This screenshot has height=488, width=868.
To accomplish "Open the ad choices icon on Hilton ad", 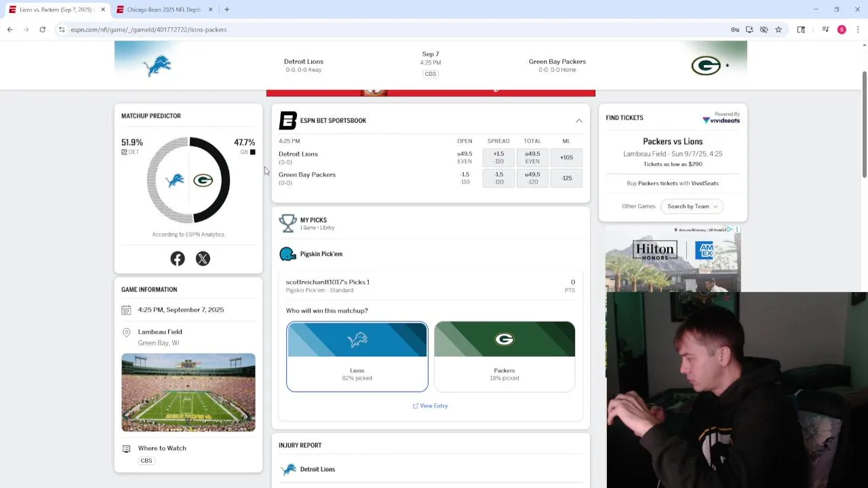I will point(731,229).
